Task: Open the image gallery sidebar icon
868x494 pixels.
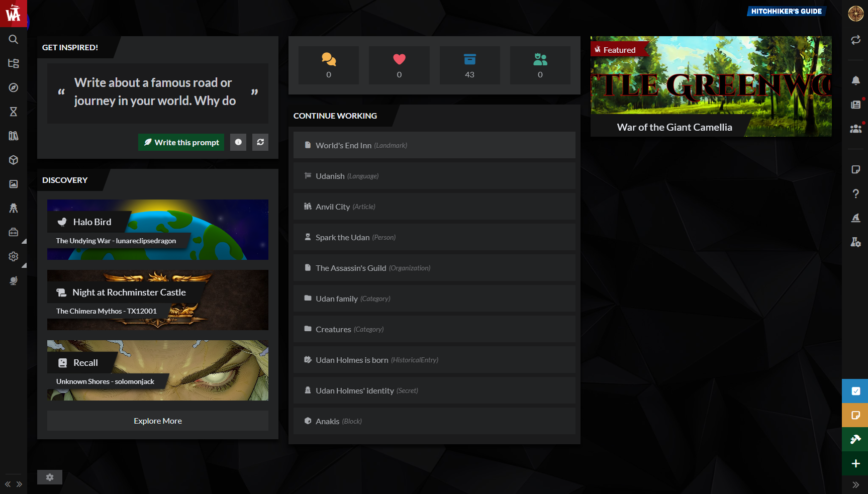Action: 14,184
